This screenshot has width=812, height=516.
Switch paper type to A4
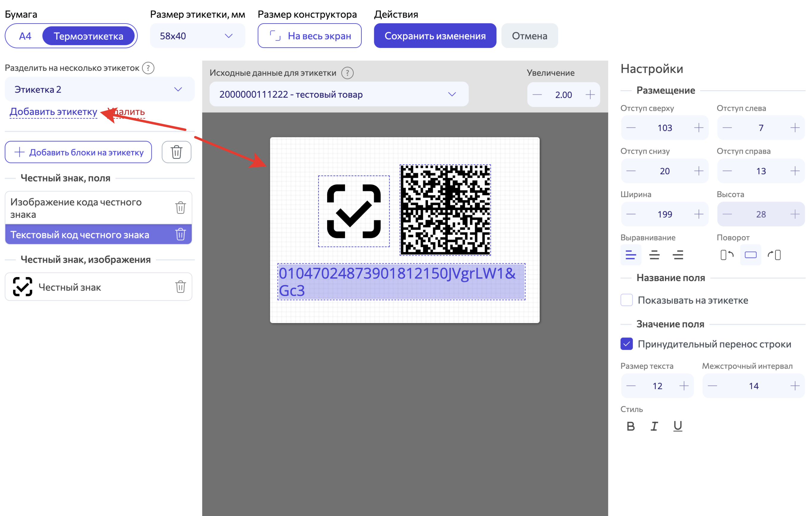(x=25, y=35)
